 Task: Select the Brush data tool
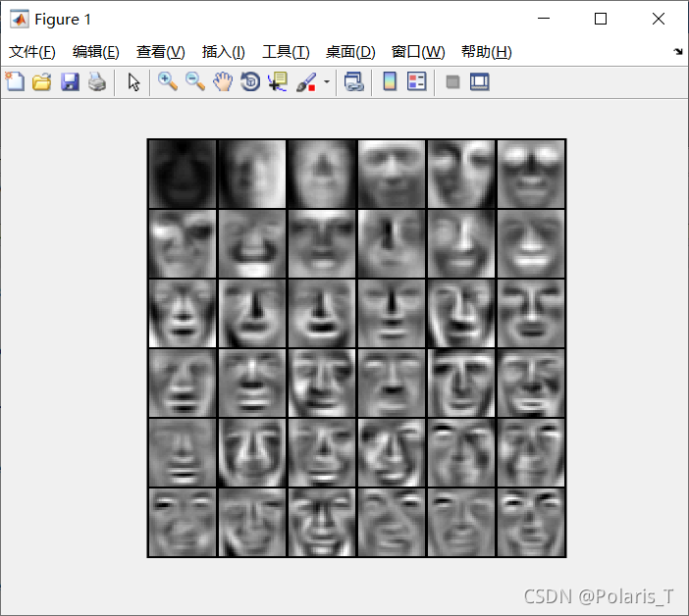point(306,82)
